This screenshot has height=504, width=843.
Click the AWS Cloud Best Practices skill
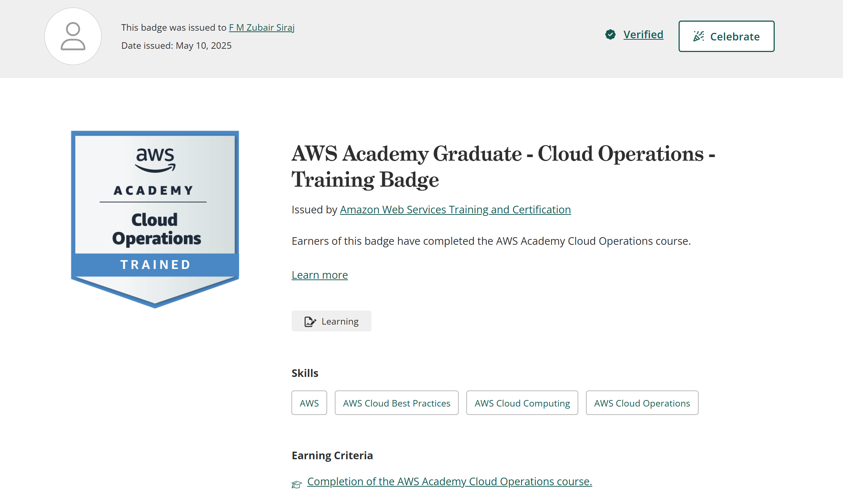click(x=396, y=403)
